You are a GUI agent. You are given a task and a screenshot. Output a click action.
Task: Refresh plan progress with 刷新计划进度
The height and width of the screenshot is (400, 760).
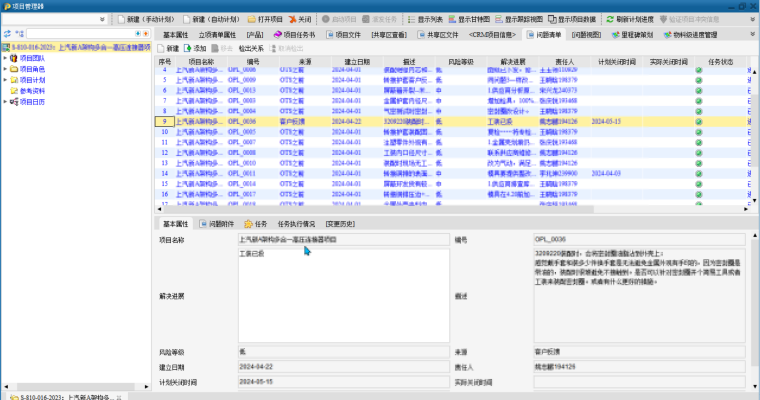(x=630, y=19)
